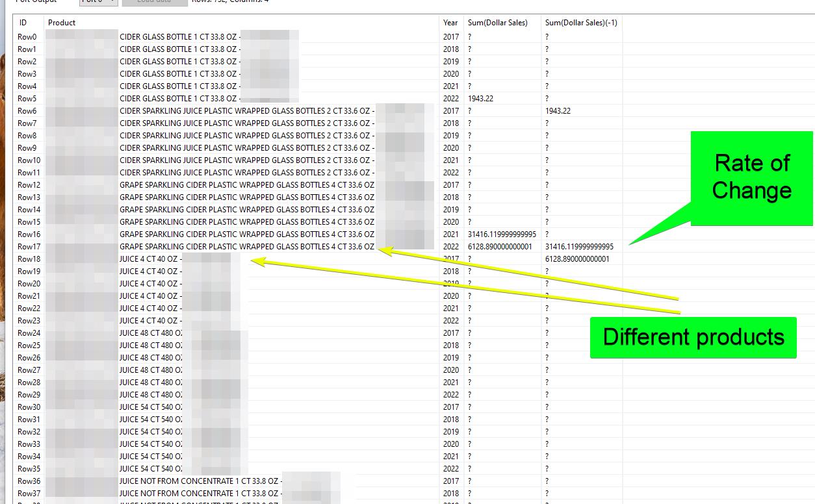
Task: Click Year 2017 in Row0
Action: (x=451, y=37)
